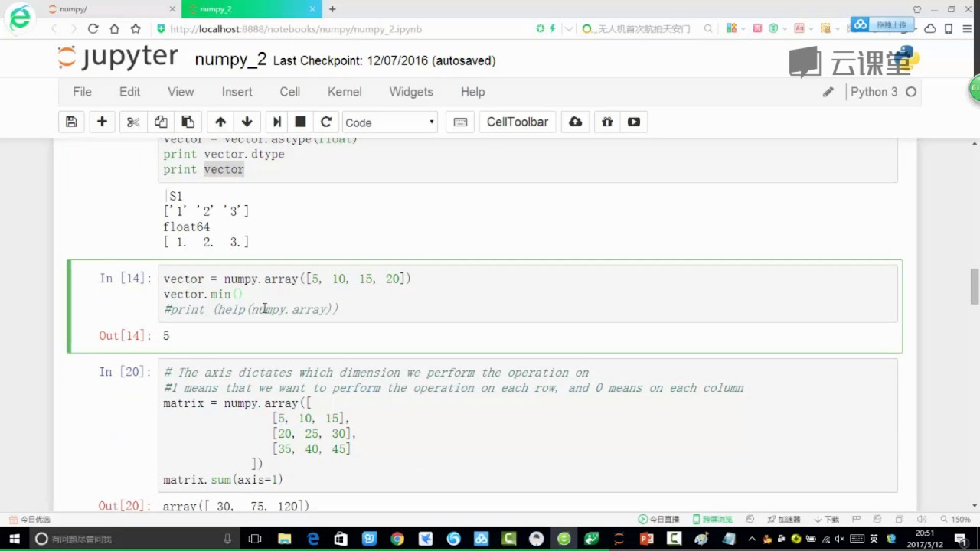
Task: Rename notebook via numpy_2 title
Action: [230, 60]
